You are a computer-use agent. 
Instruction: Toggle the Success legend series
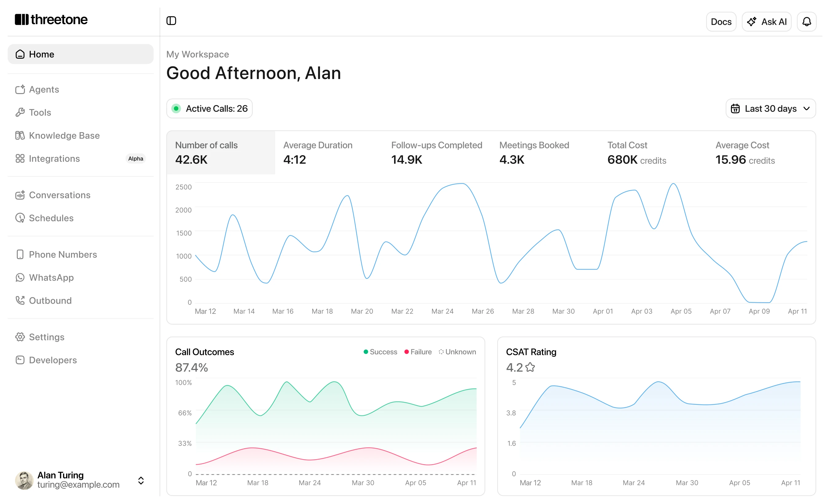point(380,352)
